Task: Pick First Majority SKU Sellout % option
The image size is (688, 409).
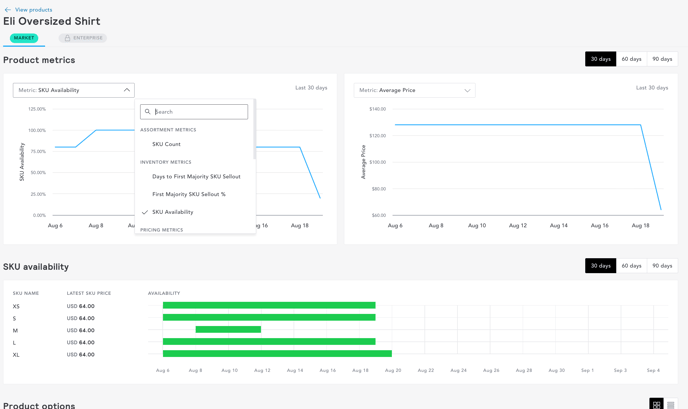Action: coord(189,194)
